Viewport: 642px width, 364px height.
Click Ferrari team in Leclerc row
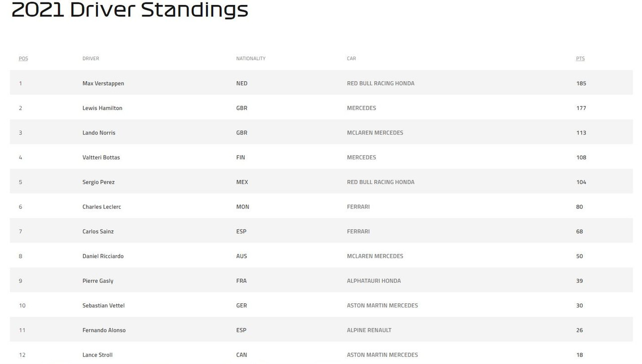tap(358, 207)
